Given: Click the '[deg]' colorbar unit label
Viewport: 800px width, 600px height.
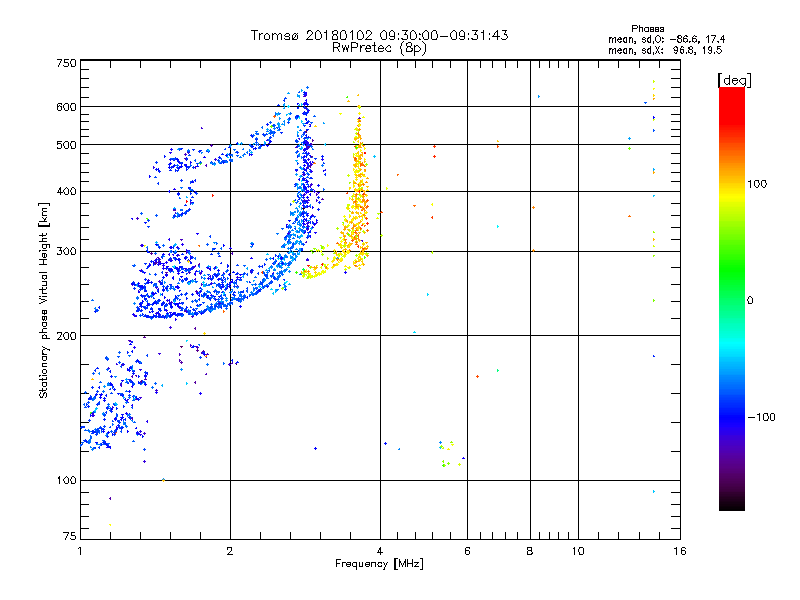Looking at the screenshot, I should [x=734, y=80].
